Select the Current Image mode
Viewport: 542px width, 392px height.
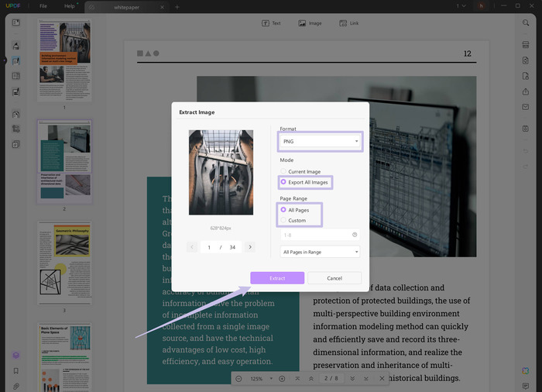tap(283, 171)
